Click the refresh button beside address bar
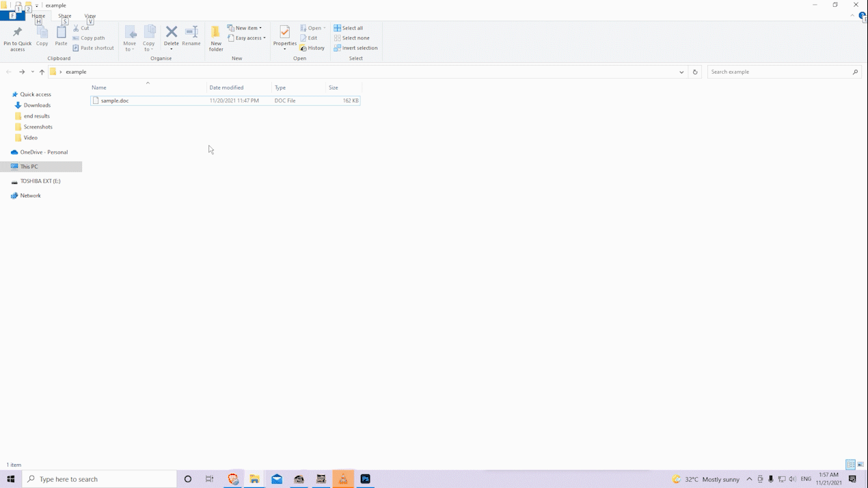 coord(695,72)
